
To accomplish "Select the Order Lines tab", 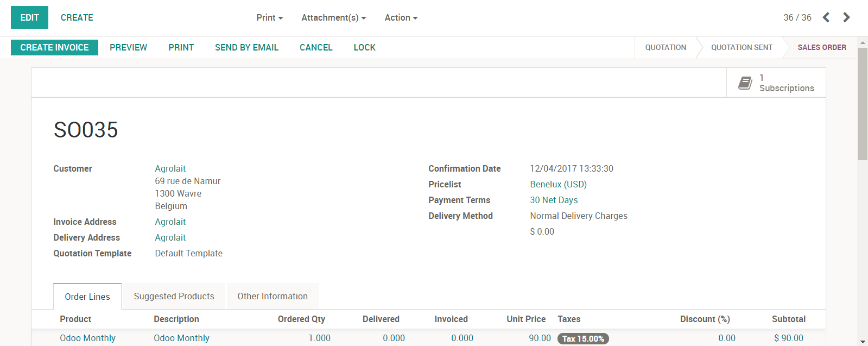I will tap(87, 297).
